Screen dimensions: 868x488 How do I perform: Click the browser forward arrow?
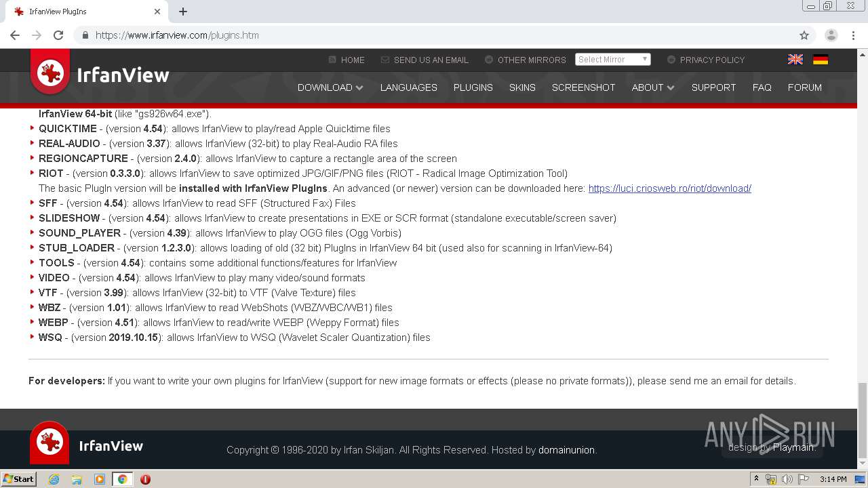[37, 35]
